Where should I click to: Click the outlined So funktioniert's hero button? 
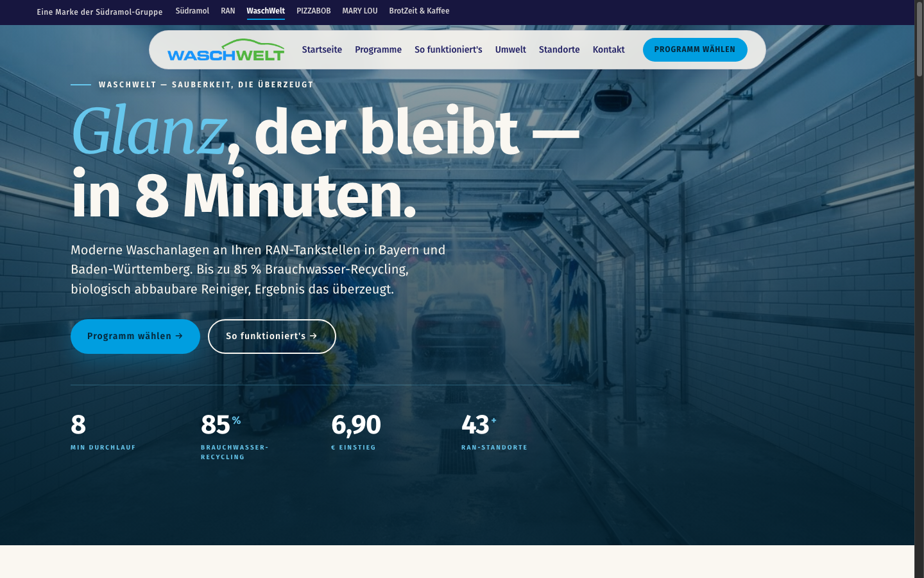272,337
